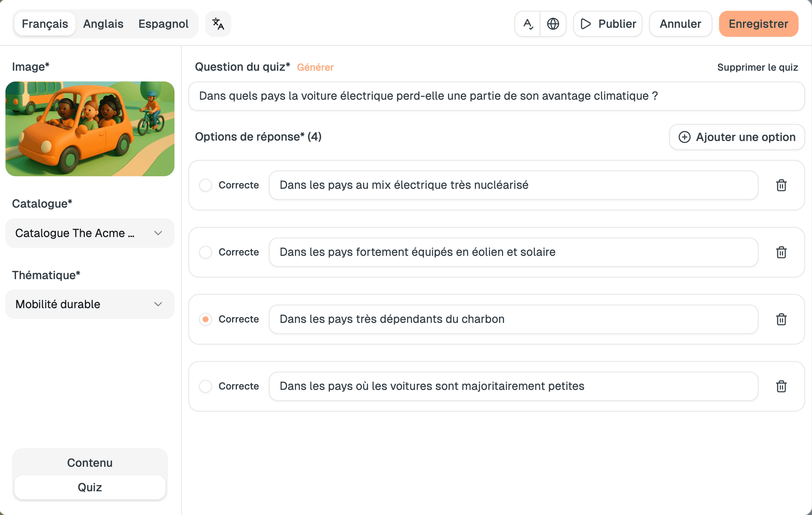812x515 pixels.
Task: Expand the Mobilité durable thematic dropdown
Action: (89, 304)
